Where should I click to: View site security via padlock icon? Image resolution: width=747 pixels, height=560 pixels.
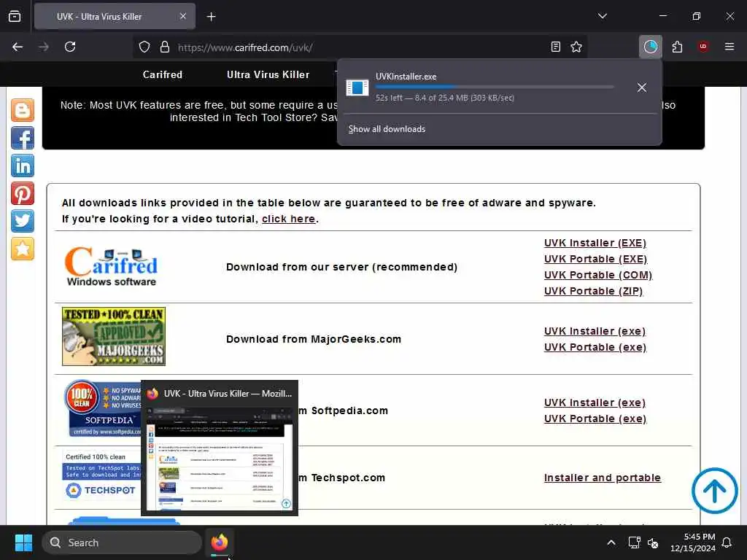click(165, 47)
